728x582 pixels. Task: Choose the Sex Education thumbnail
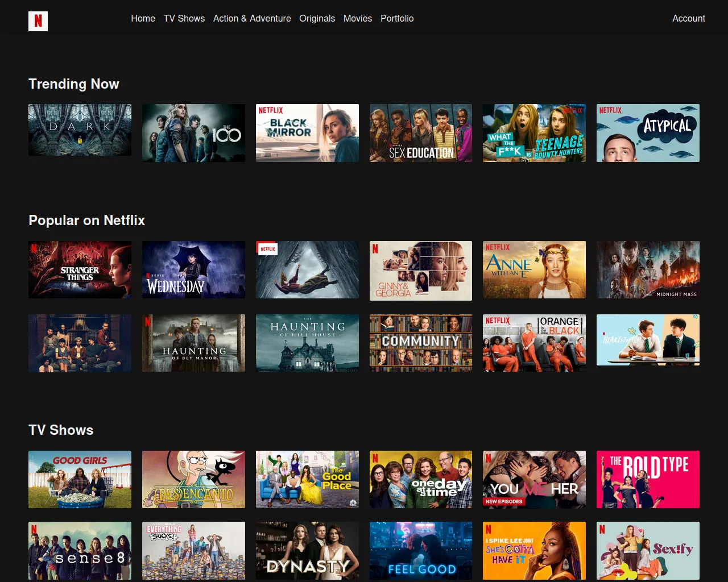point(421,133)
